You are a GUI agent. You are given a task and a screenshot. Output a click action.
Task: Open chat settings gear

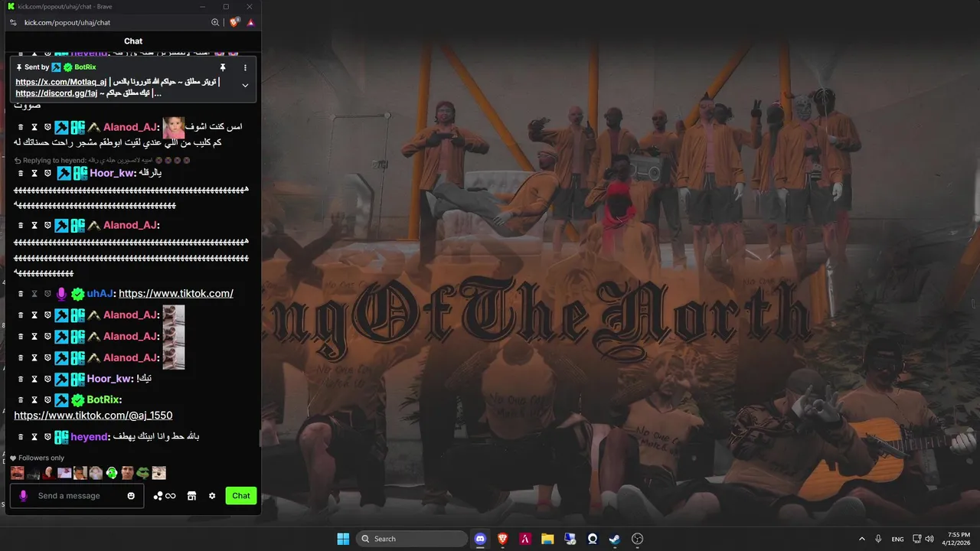click(212, 496)
